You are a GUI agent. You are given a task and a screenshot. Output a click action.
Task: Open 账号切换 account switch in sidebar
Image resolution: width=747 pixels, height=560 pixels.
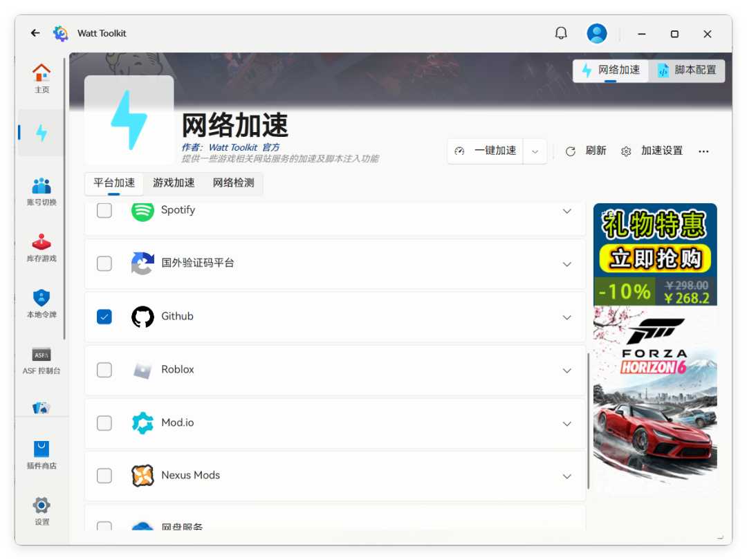(41, 192)
